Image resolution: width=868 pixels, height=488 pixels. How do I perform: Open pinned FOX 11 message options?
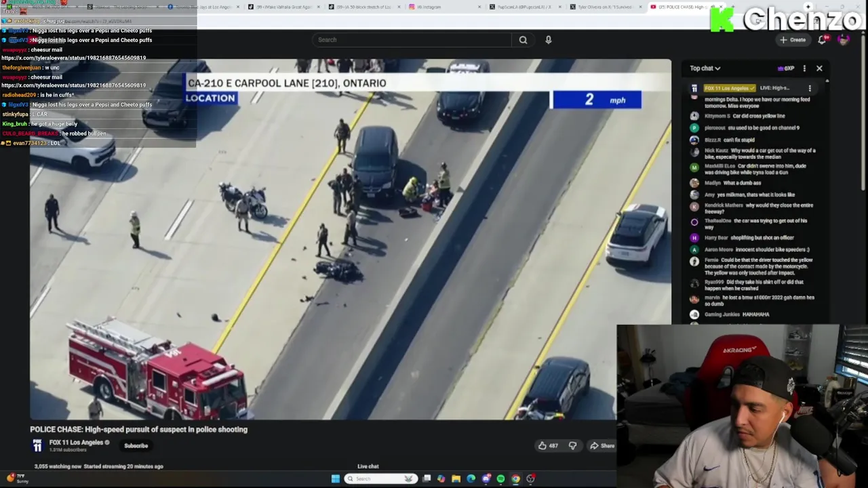click(810, 88)
